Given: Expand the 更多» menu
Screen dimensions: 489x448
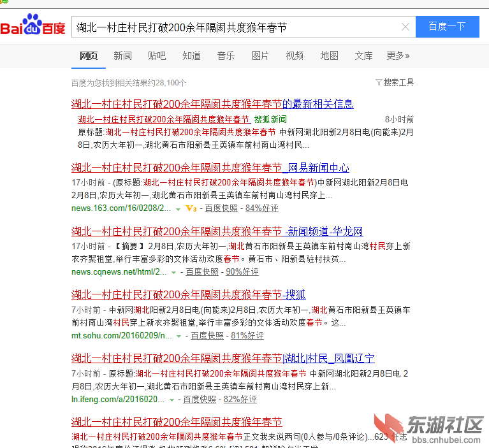Looking at the screenshot, I should pyautogui.click(x=398, y=55).
